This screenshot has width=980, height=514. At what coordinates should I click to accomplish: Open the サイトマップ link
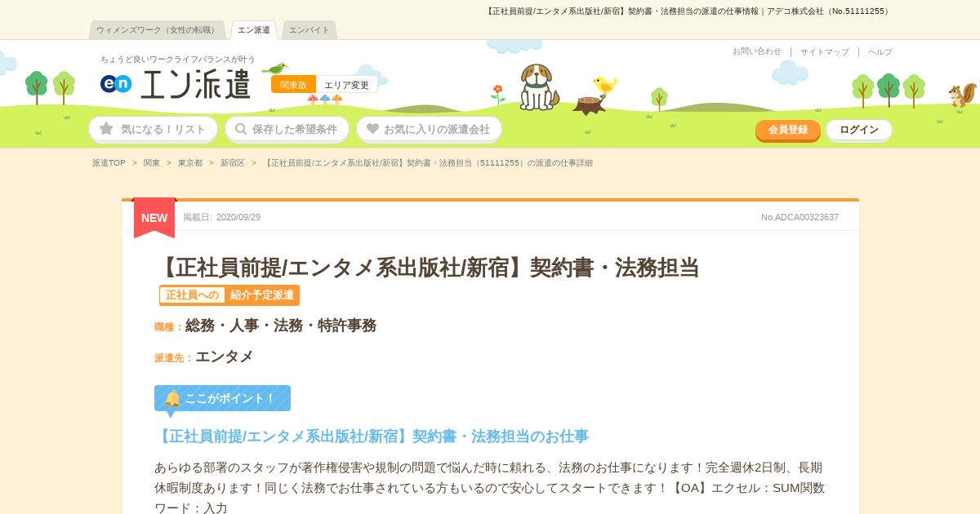pyautogui.click(x=825, y=51)
